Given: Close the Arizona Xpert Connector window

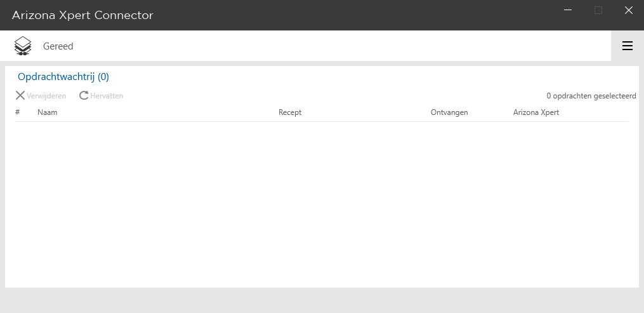Looking at the screenshot, I should pos(629,10).
